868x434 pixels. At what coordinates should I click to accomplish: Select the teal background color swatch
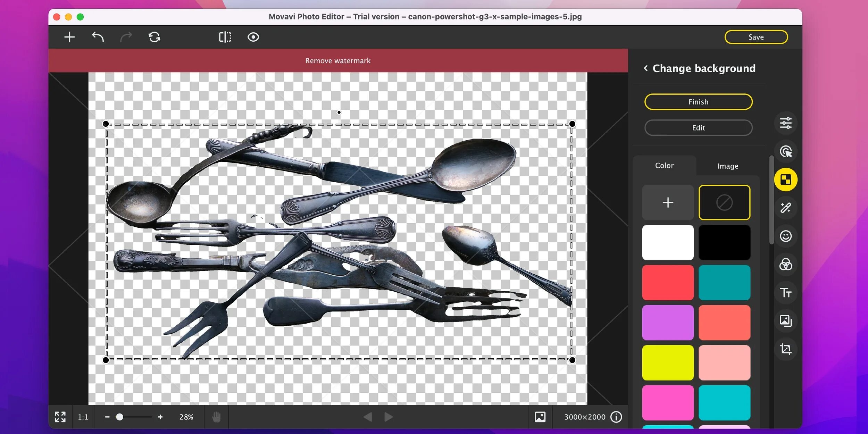click(724, 282)
